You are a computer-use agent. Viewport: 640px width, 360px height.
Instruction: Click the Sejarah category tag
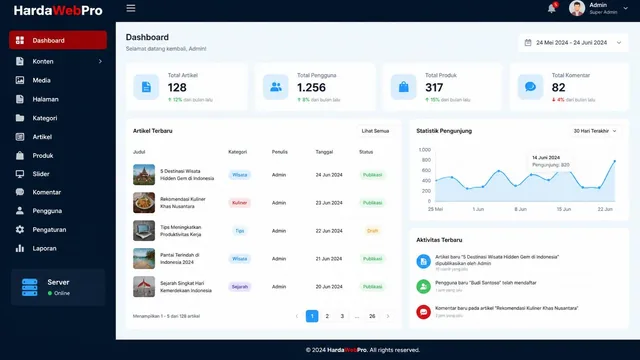(x=240, y=287)
